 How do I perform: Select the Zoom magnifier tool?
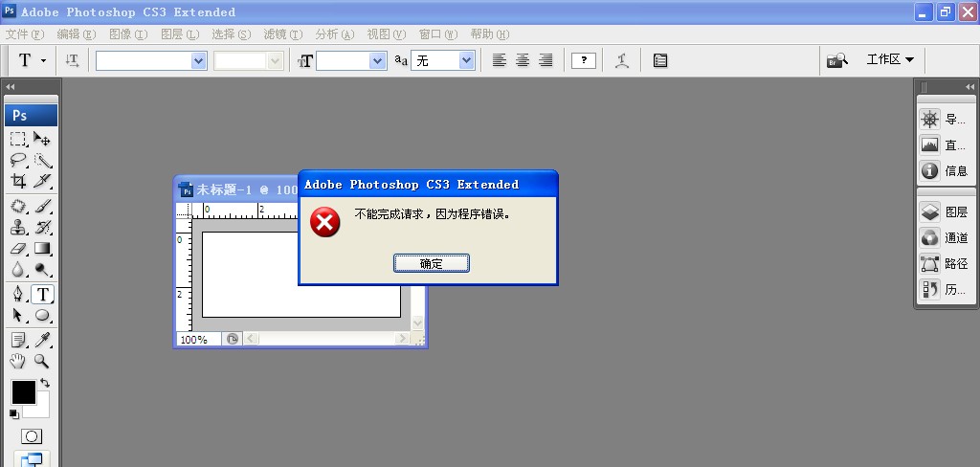pos(42,361)
